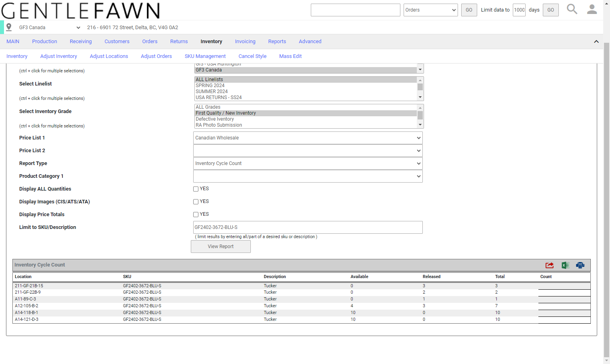Click the Limit to SKU/Description field
Viewport: 610px width, 364px height.
(x=308, y=227)
